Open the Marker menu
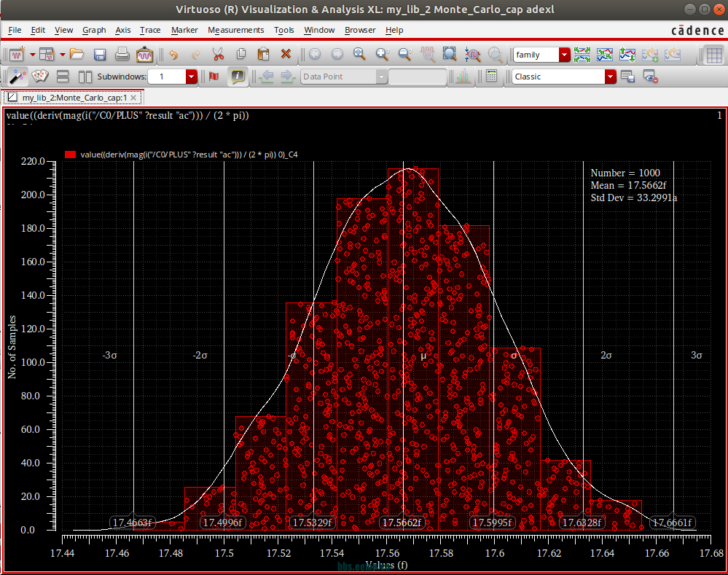The width and height of the screenshot is (728, 575). pos(184,30)
